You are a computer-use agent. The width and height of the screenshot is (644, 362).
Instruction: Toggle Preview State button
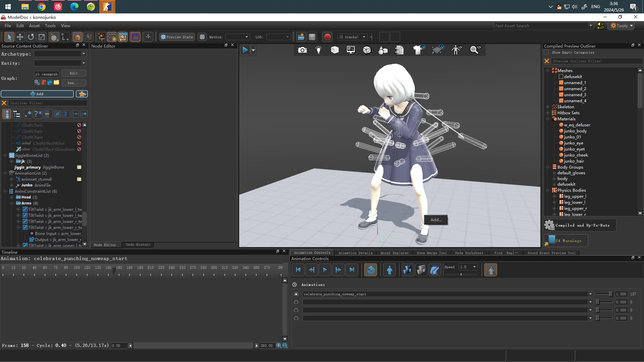177,37
